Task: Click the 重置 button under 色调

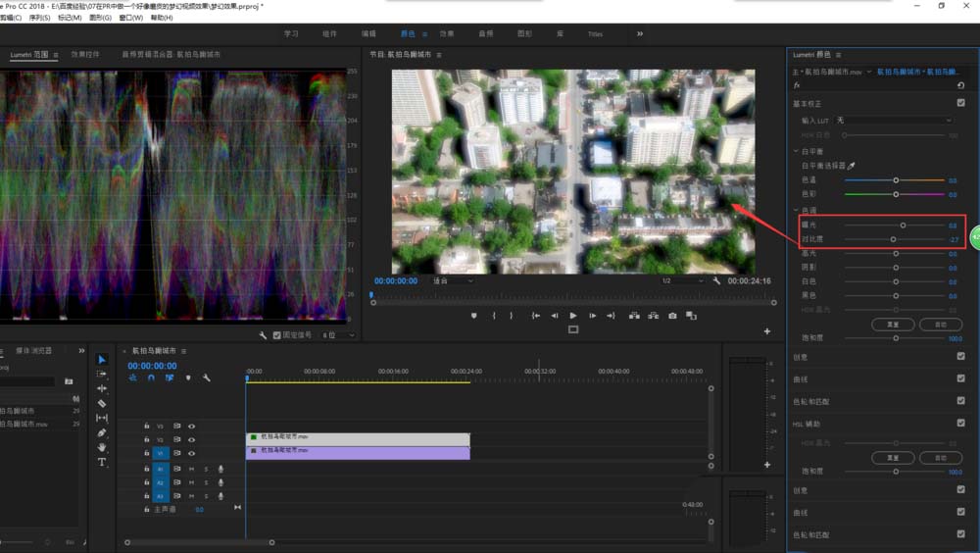Action: point(893,324)
